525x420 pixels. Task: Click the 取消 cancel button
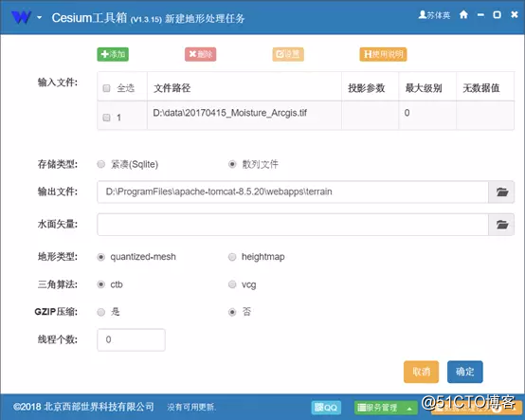coord(421,372)
